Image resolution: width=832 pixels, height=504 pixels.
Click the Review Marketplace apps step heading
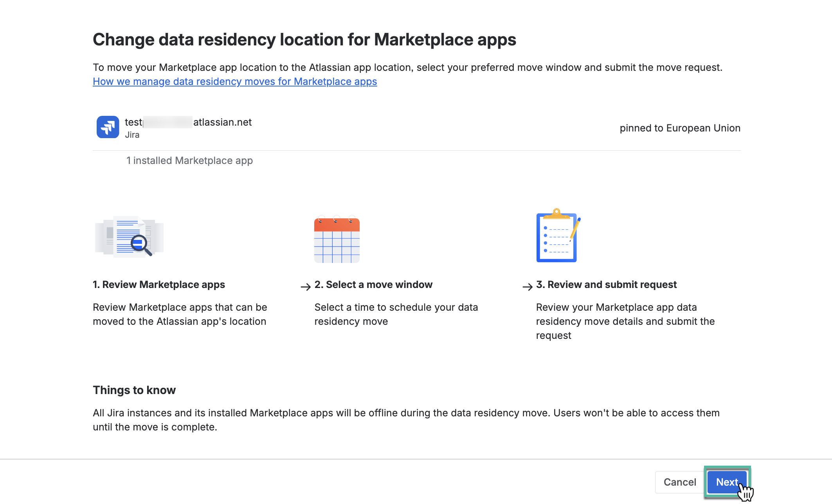[159, 284]
